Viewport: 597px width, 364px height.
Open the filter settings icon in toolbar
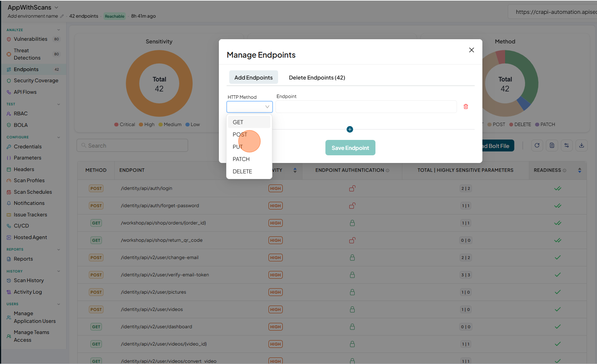click(567, 145)
